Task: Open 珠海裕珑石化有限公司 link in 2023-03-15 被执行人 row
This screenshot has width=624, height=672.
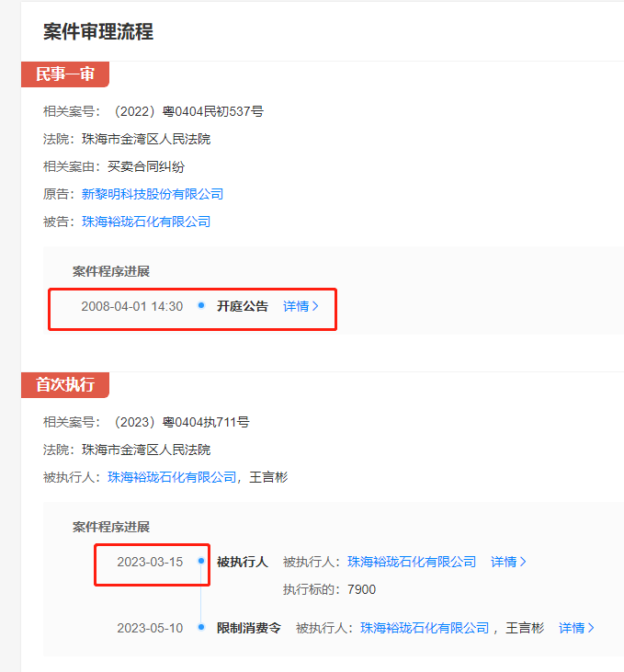Action: pos(412,562)
